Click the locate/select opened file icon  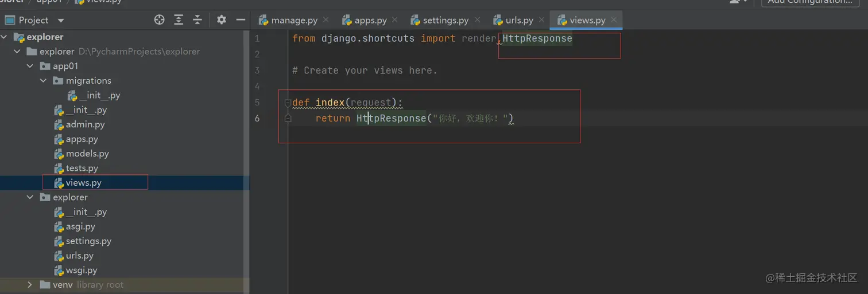tap(160, 20)
